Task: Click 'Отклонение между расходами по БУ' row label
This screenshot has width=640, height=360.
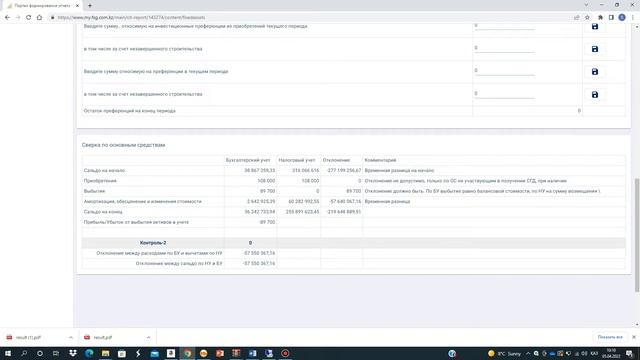Action: click(159, 253)
